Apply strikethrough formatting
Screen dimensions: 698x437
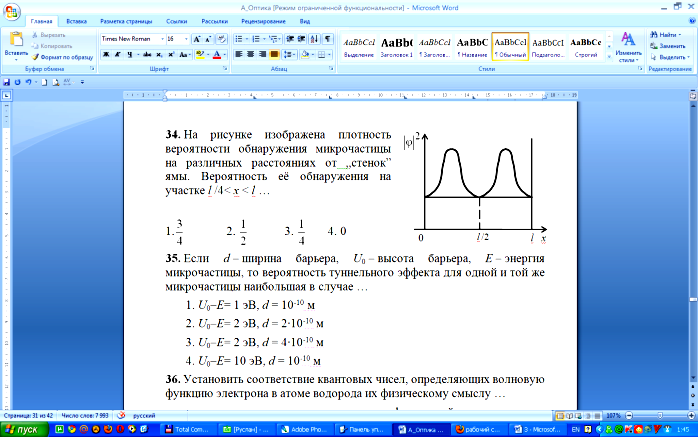tap(147, 54)
